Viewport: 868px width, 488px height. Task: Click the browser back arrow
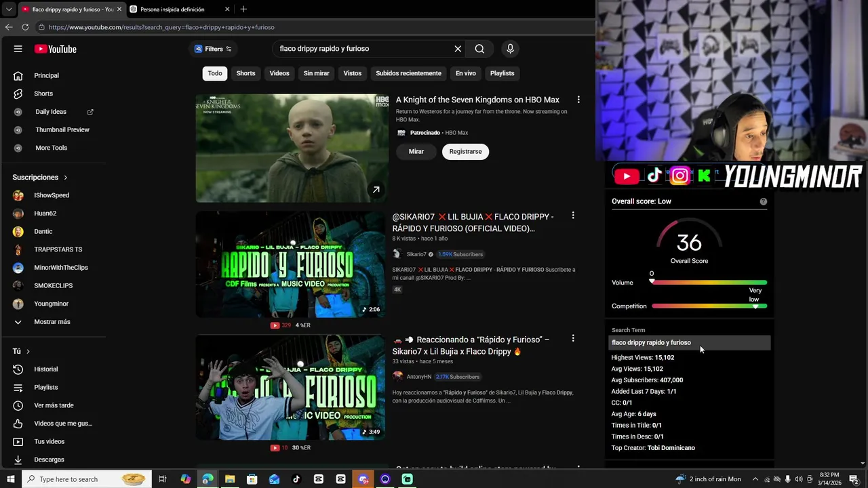[x=9, y=27]
